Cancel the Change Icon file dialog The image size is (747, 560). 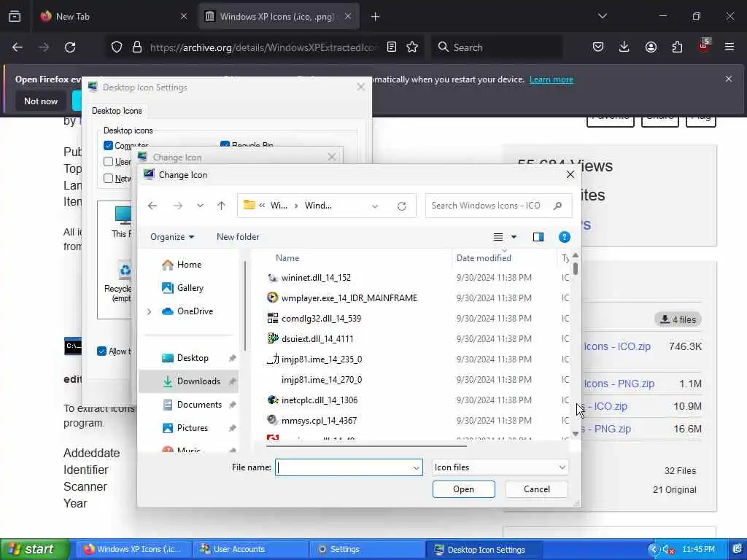[537, 489]
